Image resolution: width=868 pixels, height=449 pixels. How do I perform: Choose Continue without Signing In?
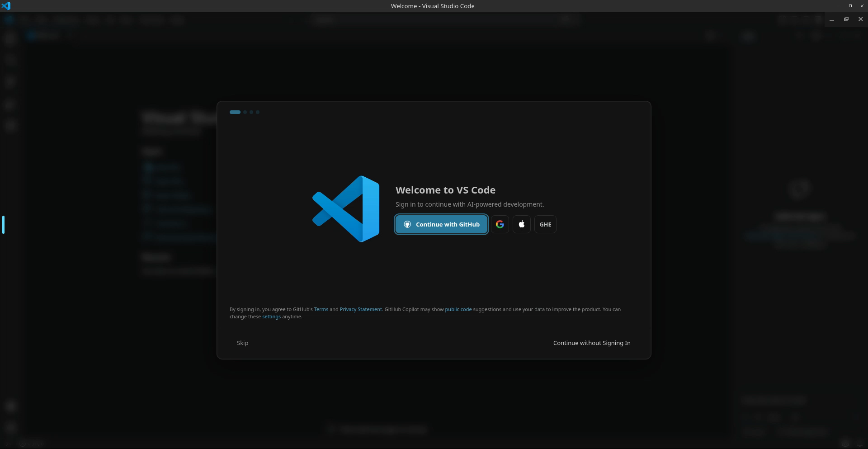pos(591,343)
